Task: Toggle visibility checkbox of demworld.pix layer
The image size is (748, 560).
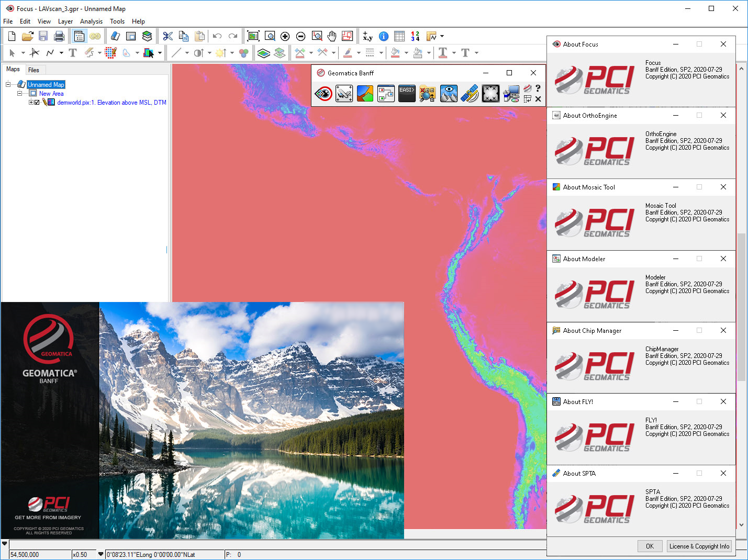Action: [37, 103]
